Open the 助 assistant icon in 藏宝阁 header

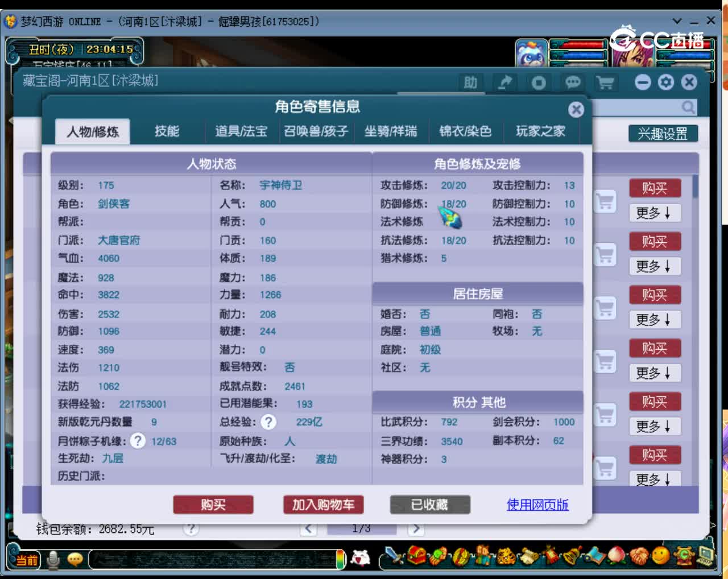pos(470,83)
